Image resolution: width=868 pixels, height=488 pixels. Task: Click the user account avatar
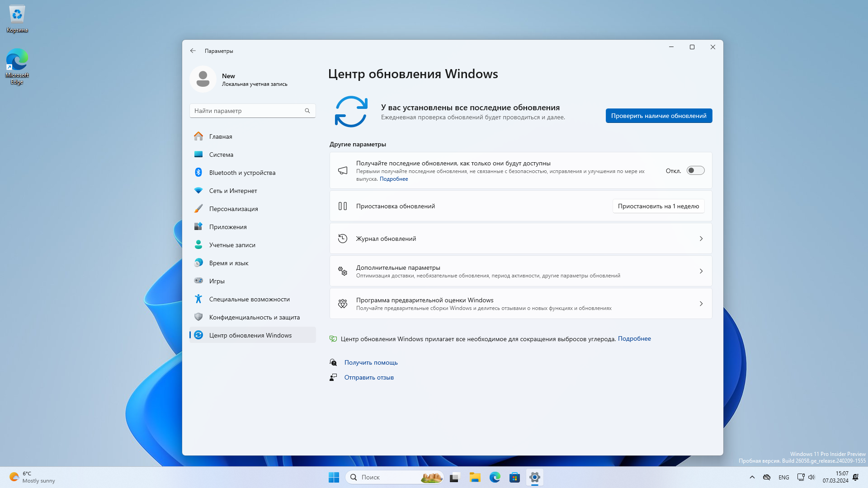click(x=203, y=79)
